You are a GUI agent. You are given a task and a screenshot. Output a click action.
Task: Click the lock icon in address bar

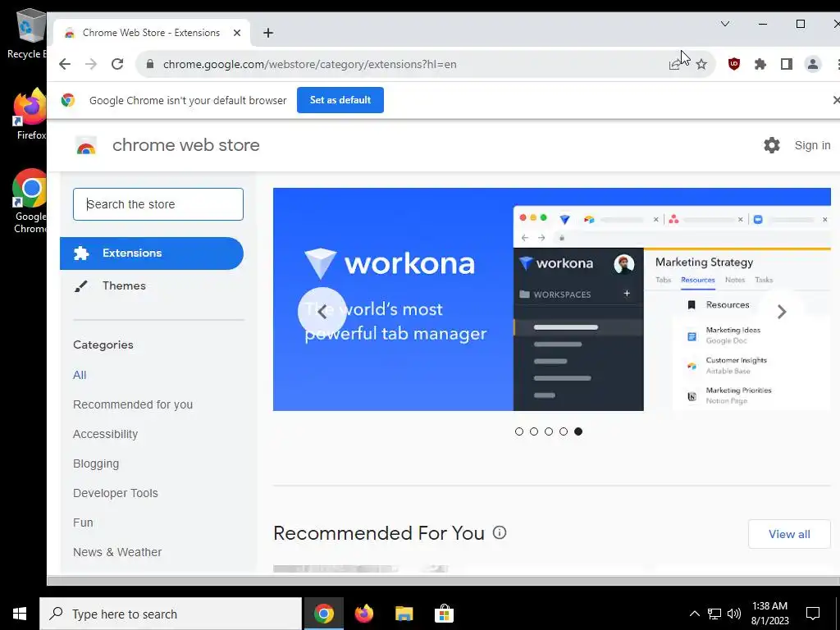(x=150, y=64)
